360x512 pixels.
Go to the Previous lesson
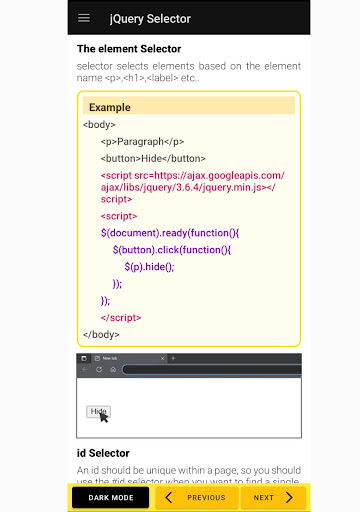tap(197, 497)
